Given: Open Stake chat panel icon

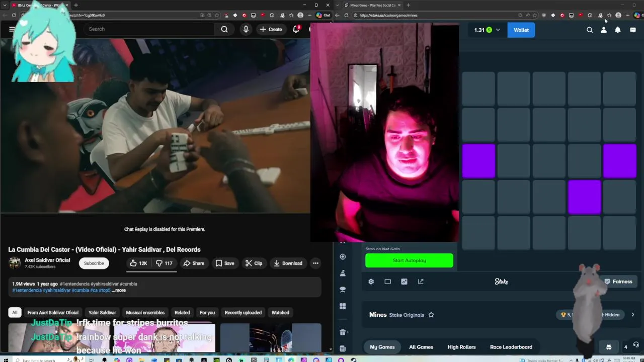Looking at the screenshot, I should click(x=633, y=30).
